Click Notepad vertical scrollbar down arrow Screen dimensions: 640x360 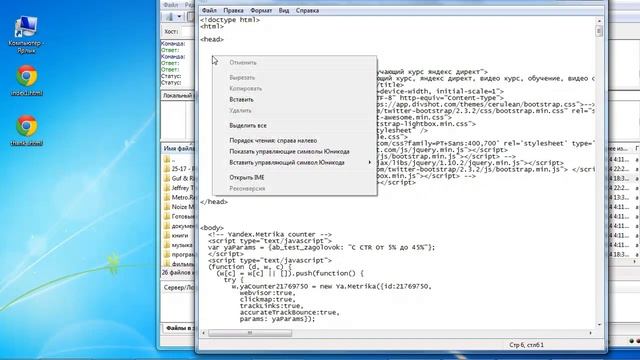click(x=599, y=324)
